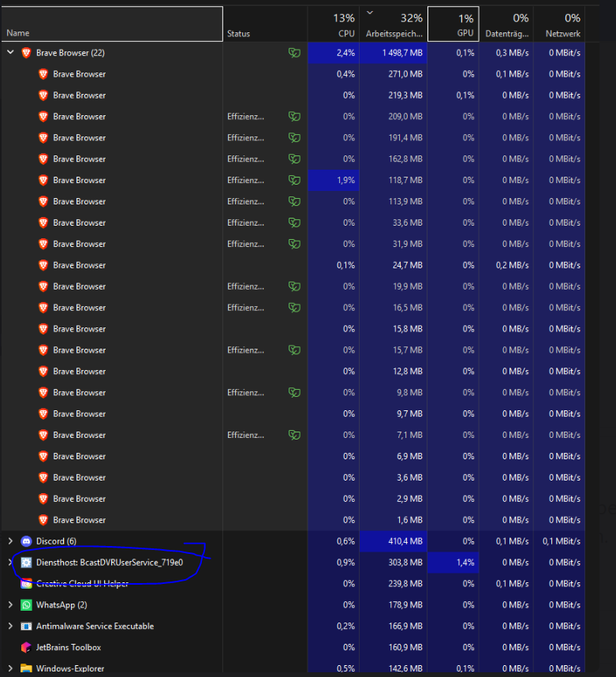This screenshot has width=616, height=677.
Task: Click the 166,9 MB Antimalware memory cell
Action: [394, 626]
